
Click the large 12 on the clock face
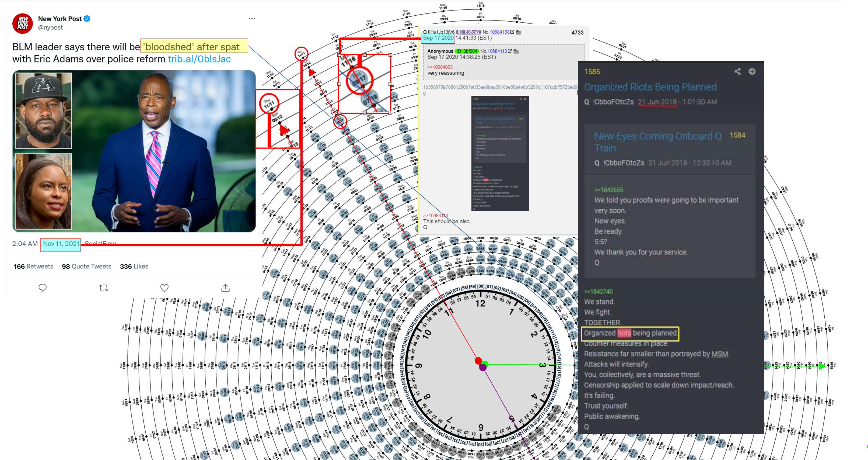click(480, 303)
